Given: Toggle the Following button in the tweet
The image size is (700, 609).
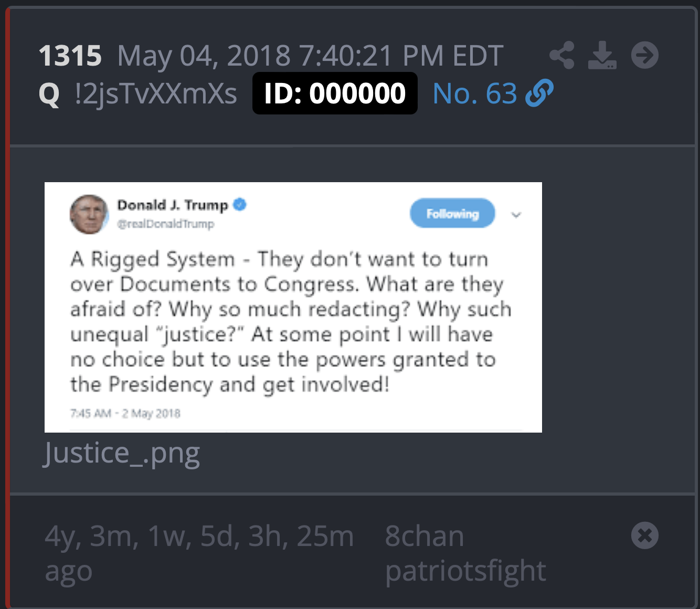Looking at the screenshot, I should [452, 213].
